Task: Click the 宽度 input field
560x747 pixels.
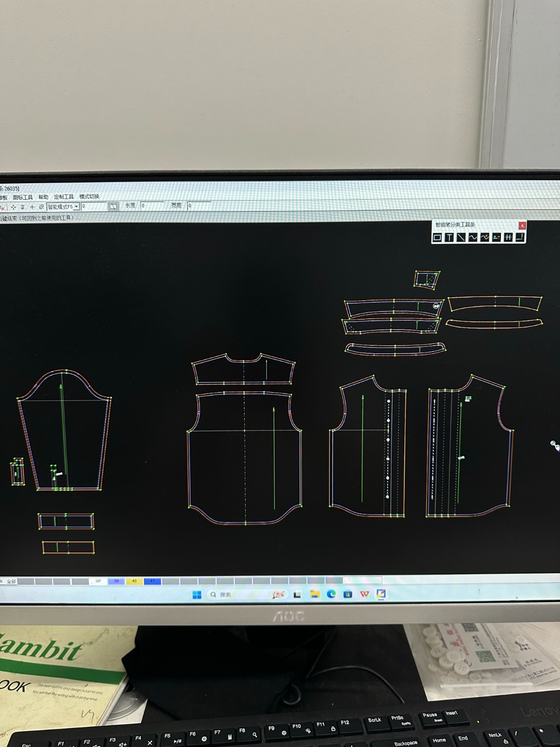Action: tap(199, 206)
